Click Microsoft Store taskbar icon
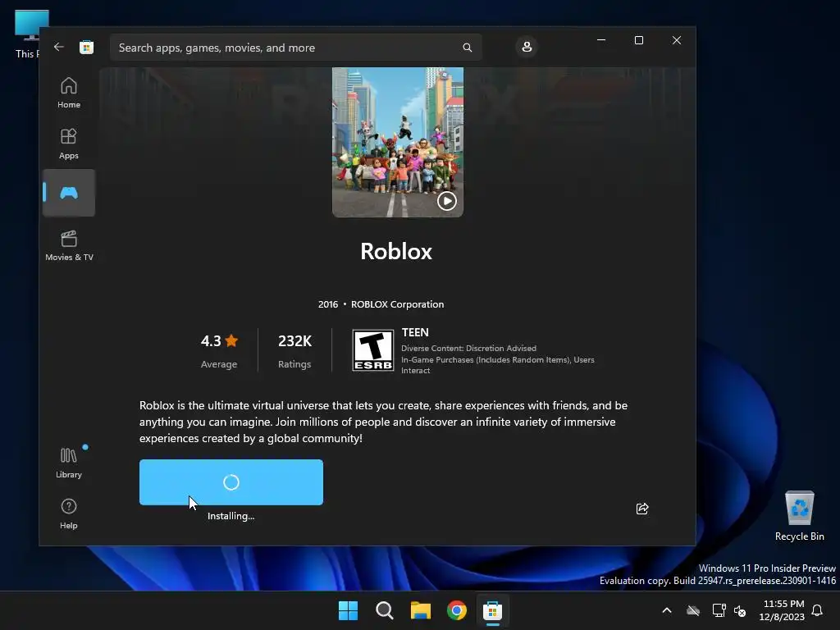The width and height of the screenshot is (840, 630). pyautogui.click(x=492, y=610)
